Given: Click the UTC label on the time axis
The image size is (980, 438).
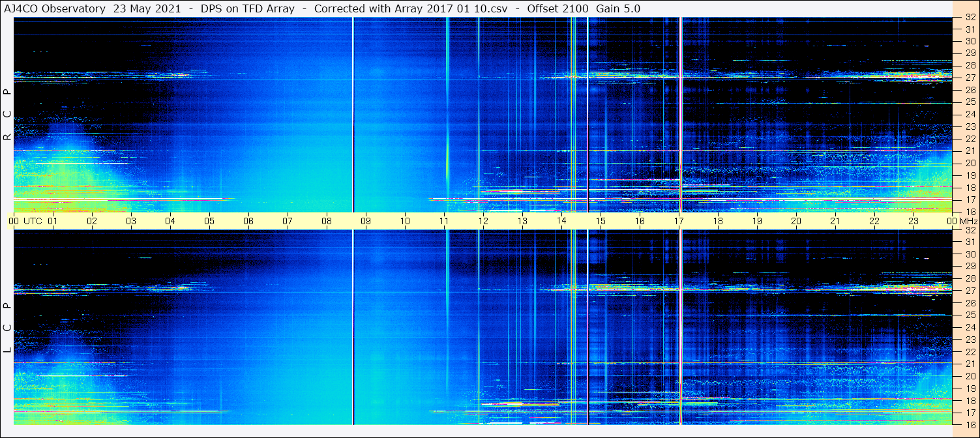Looking at the screenshot, I should pyautogui.click(x=33, y=221).
